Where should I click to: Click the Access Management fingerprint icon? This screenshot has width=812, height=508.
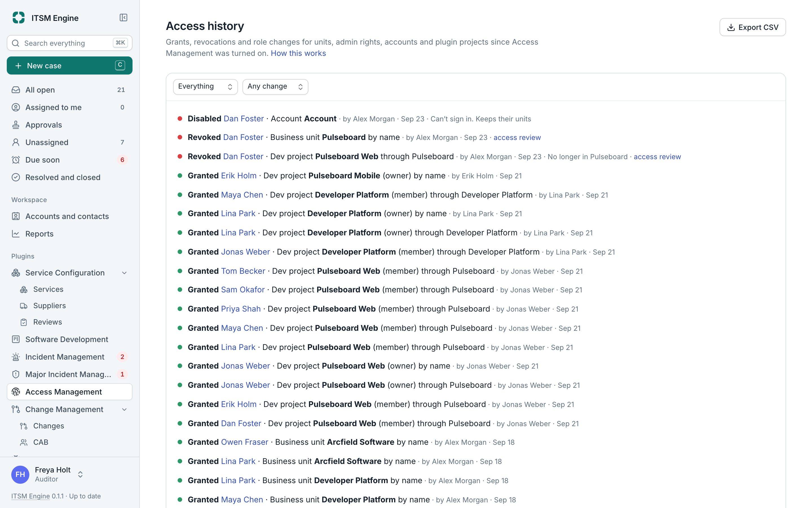16,392
